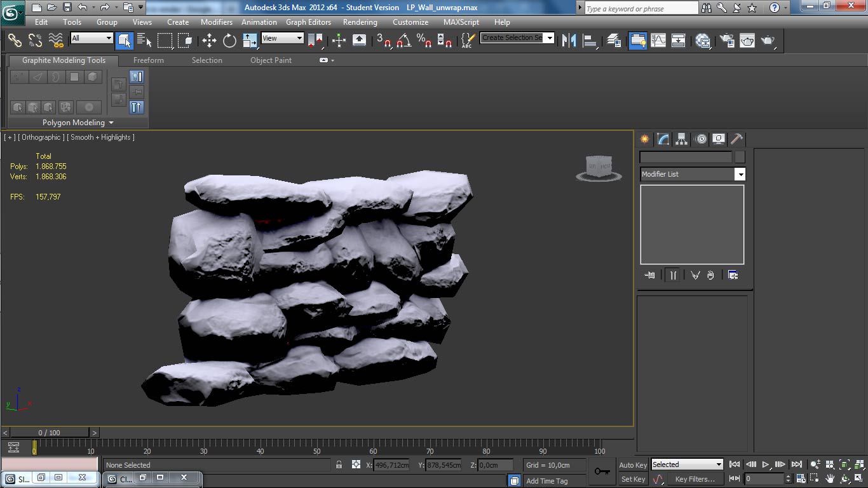Select the Select and Move tool
The width and height of the screenshot is (868, 488).
click(208, 41)
